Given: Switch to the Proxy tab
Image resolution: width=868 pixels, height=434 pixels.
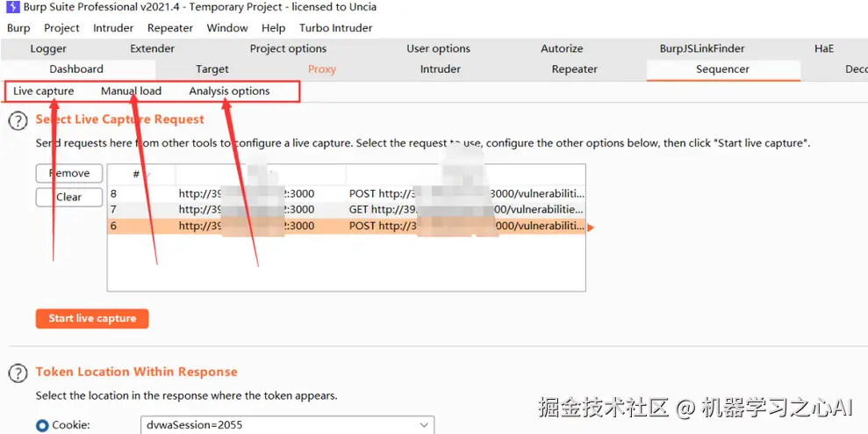Looking at the screenshot, I should (322, 69).
